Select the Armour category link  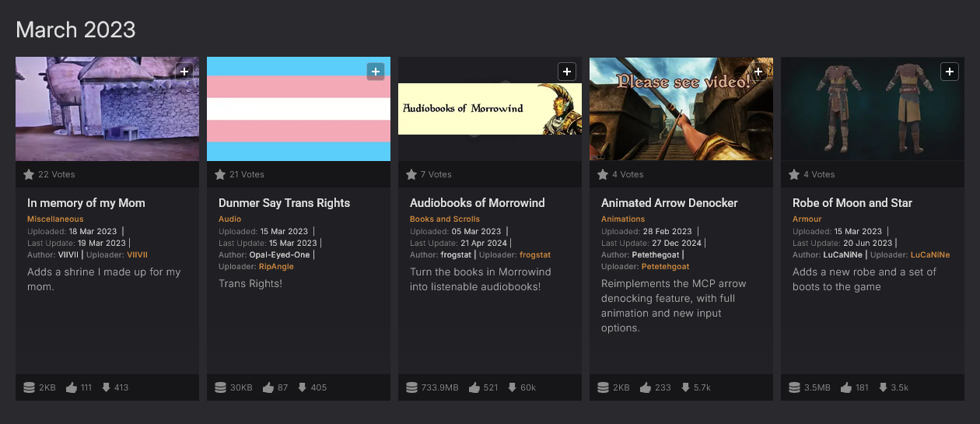(807, 219)
